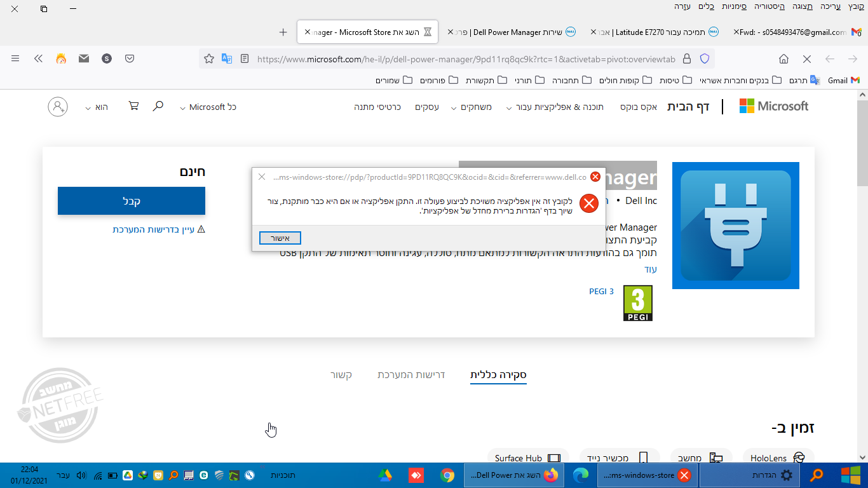This screenshot has height=488, width=868.
Task: Open the תרגם bookmark
Action: click(x=804, y=80)
